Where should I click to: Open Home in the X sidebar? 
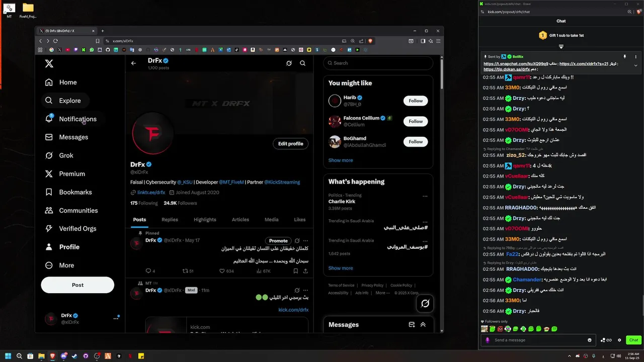tap(61, 82)
